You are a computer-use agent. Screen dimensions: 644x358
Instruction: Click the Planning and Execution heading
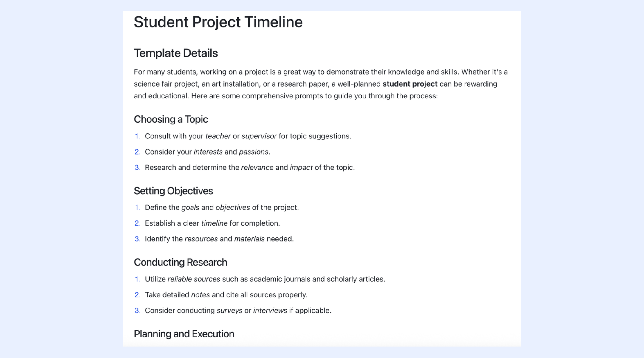pyautogui.click(x=184, y=334)
